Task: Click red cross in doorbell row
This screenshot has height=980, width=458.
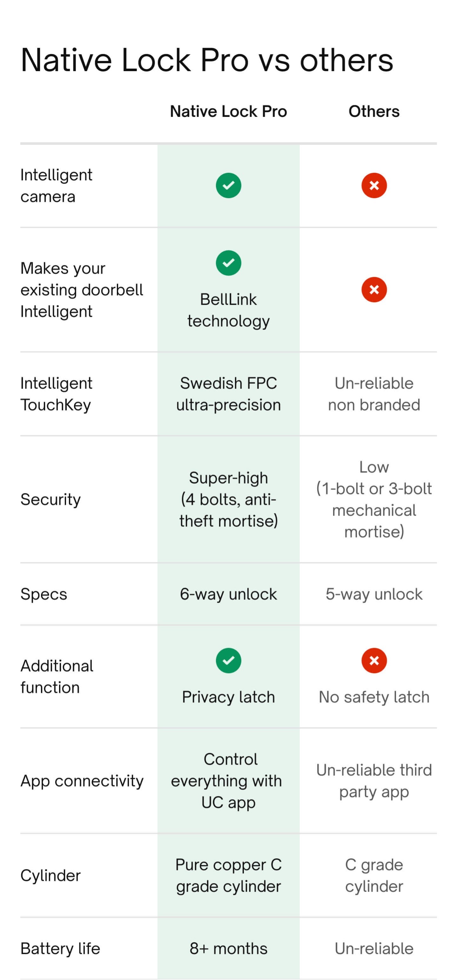Action: (374, 289)
